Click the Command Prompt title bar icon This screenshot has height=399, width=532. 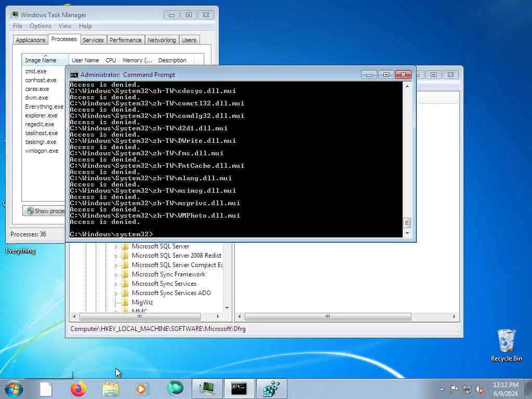coord(74,75)
